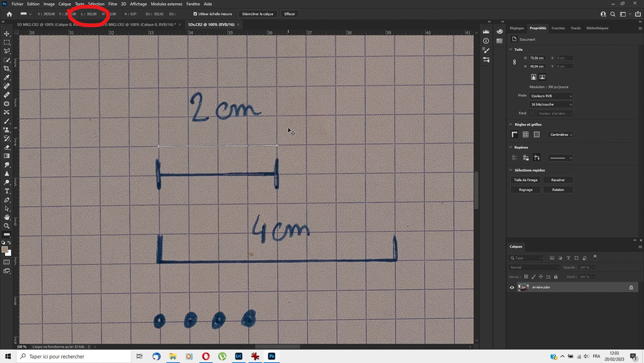This screenshot has width=644, height=363.
Task: Switch to the Couches tab
Action: pos(558,28)
